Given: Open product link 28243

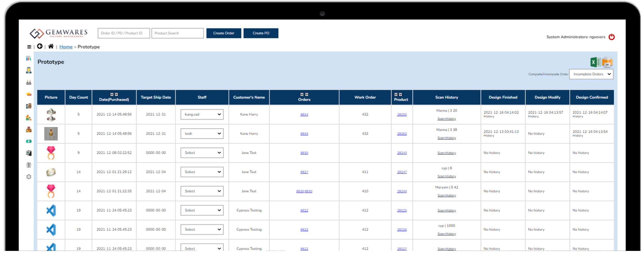Looking at the screenshot, I should (402, 153).
